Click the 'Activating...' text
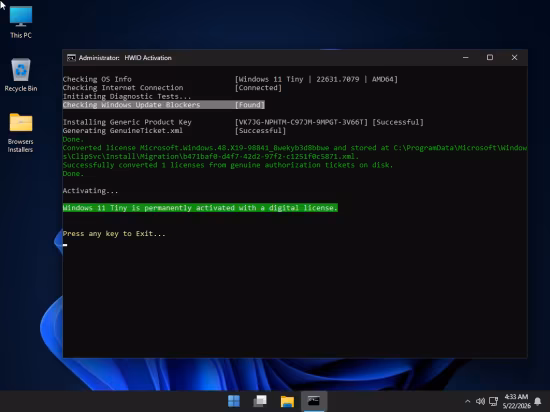 pos(90,191)
